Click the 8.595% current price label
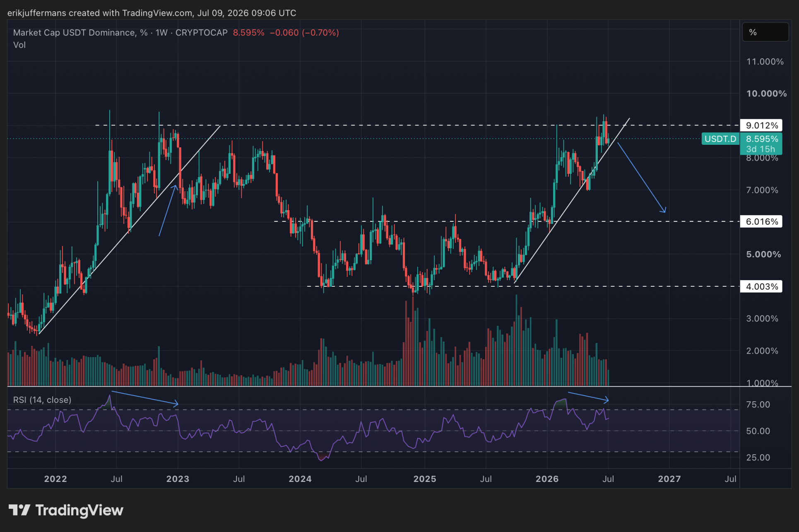799x532 pixels. 762,139
